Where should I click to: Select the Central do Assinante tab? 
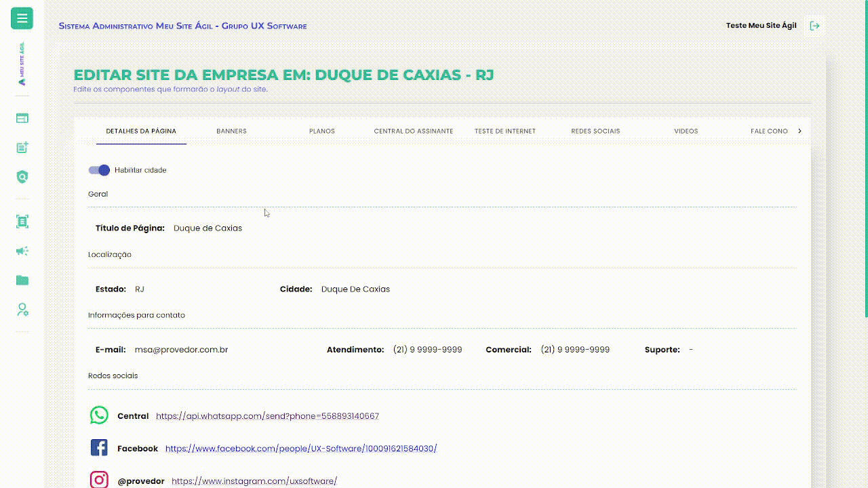413,131
